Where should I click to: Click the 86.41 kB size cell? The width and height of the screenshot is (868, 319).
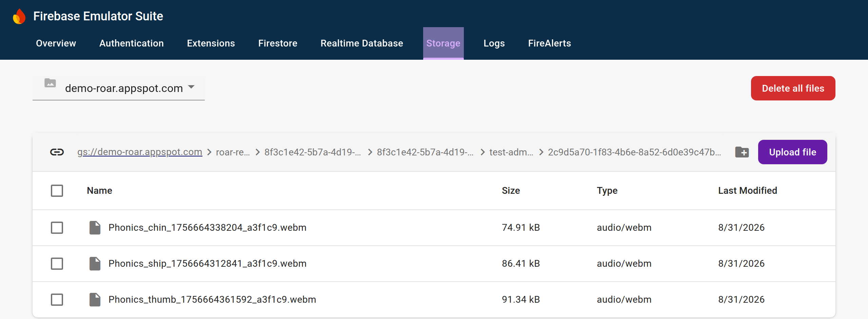(x=521, y=264)
